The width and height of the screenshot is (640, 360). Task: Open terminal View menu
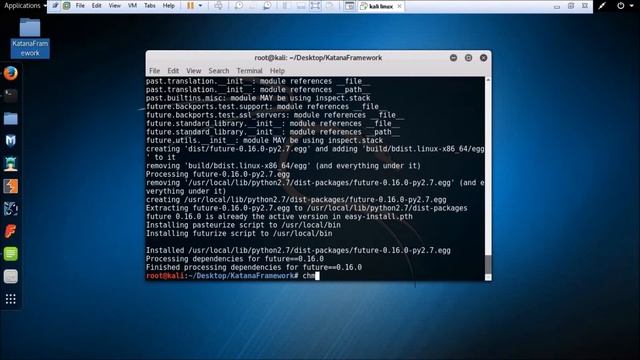pyautogui.click(x=193, y=71)
